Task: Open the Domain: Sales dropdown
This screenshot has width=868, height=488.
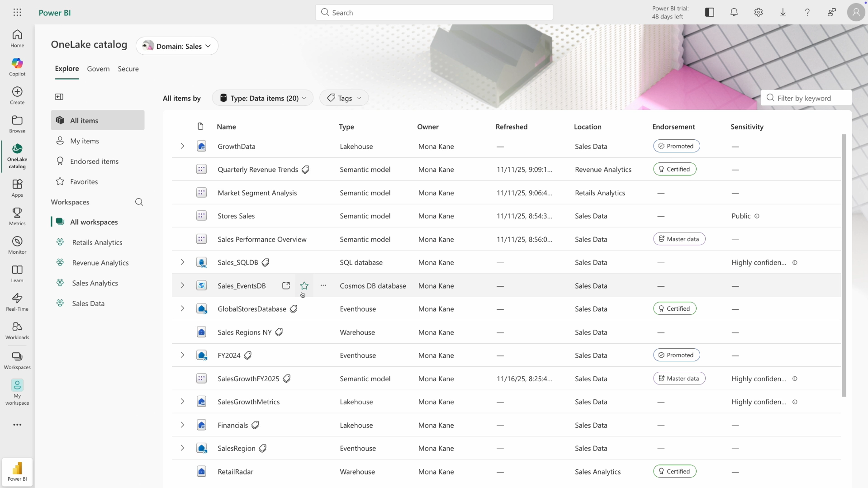Action: pos(177,45)
